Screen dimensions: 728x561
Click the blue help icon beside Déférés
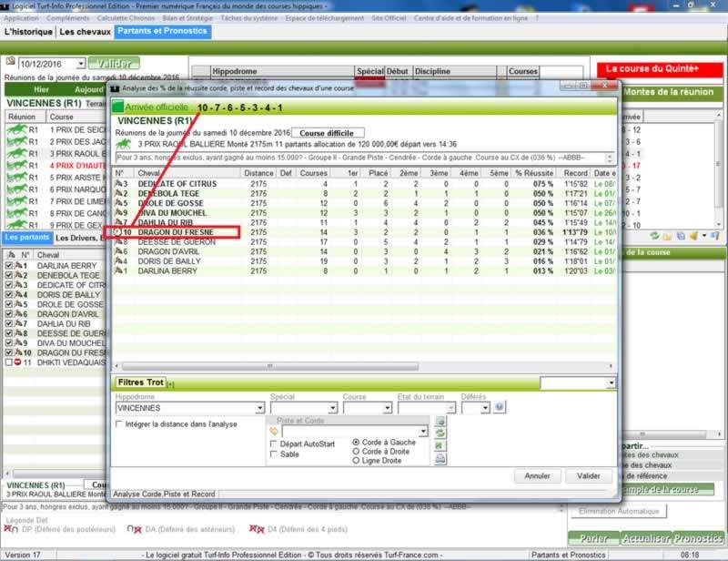pos(499,408)
